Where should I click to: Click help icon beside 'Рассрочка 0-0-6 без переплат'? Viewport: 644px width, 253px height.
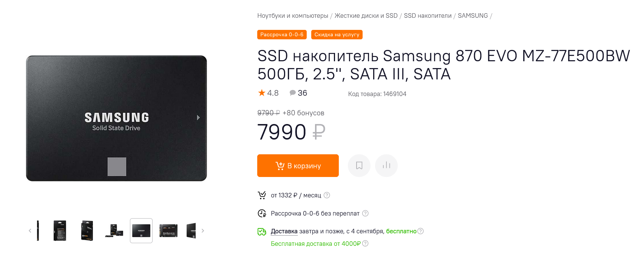[365, 213]
